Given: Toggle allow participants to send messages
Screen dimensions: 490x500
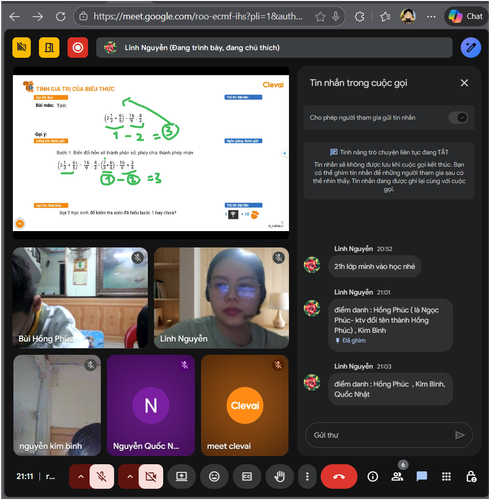Looking at the screenshot, I should pos(458,117).
